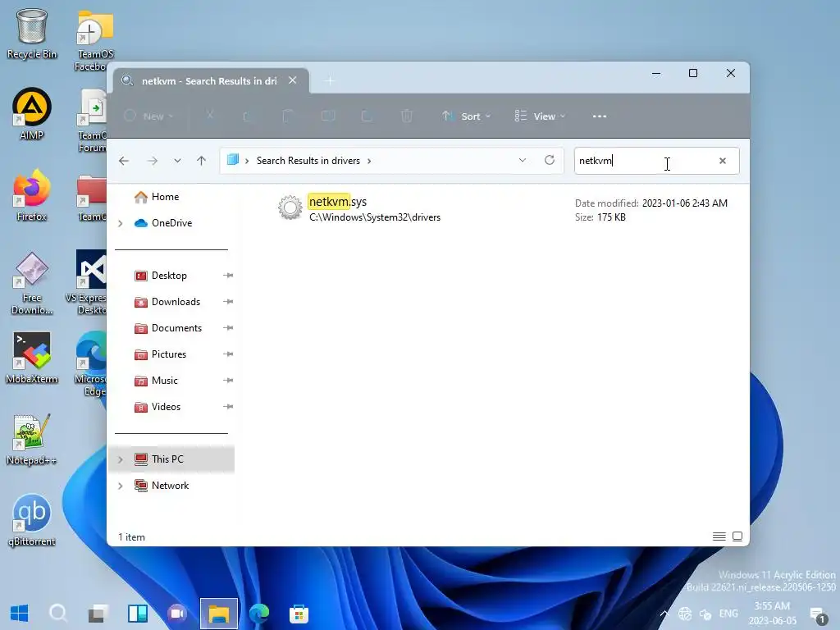Open the AIMP desktop shortcut

(x=32, y=114)
